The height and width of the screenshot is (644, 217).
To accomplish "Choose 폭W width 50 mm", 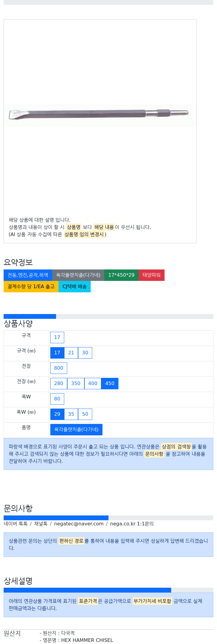I will [x=85, y=414].
